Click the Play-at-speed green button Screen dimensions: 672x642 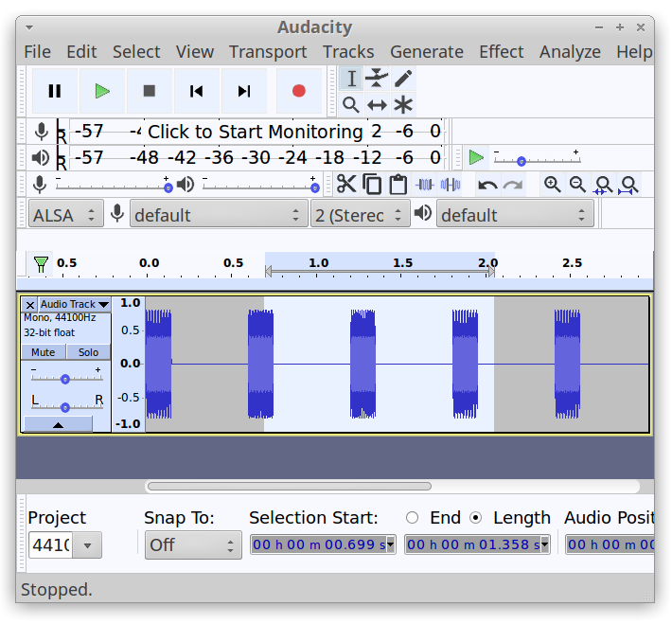476,157
